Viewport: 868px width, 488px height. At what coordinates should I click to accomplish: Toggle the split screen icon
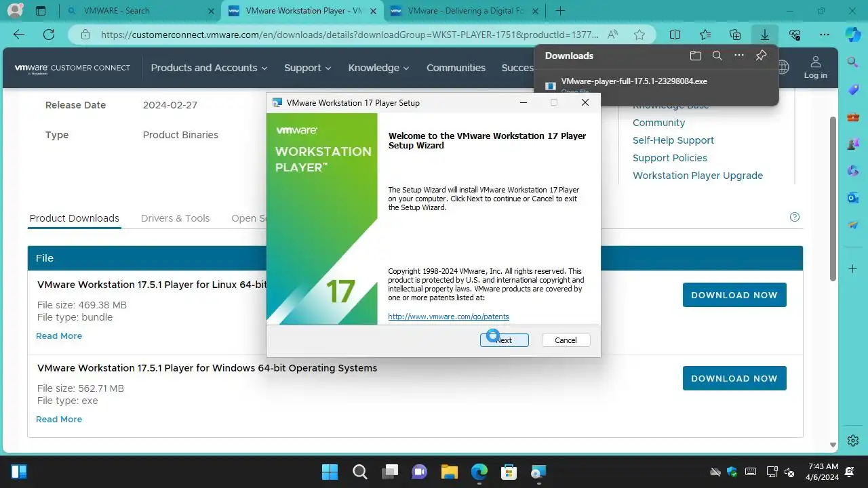[x=675, y=35]
